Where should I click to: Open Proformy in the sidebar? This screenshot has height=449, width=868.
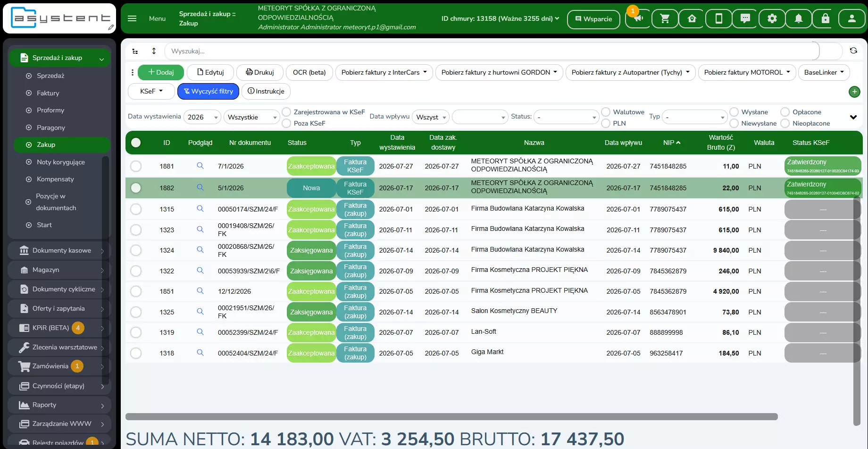[x=50, y=110]
